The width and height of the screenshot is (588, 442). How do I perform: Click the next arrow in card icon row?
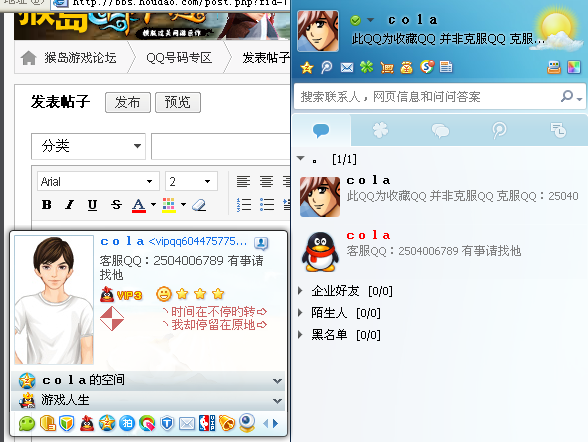click(x=276, y=424)
